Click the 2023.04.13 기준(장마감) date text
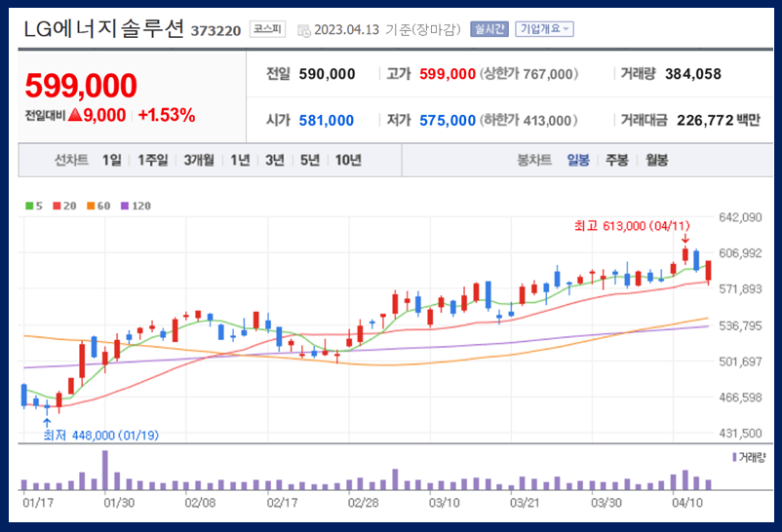Image resolution: width=782 pixels, height=532 pixels. pyautogui.click(x=387, y=30)
